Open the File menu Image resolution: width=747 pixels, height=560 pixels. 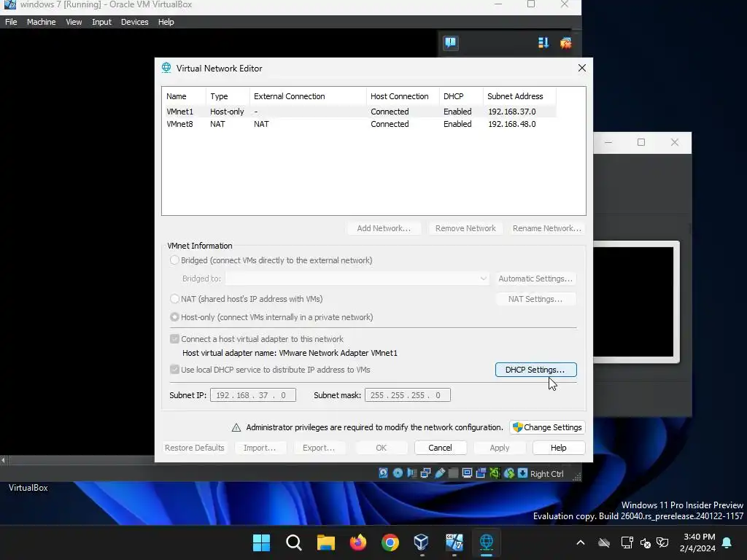click(11, 22)
